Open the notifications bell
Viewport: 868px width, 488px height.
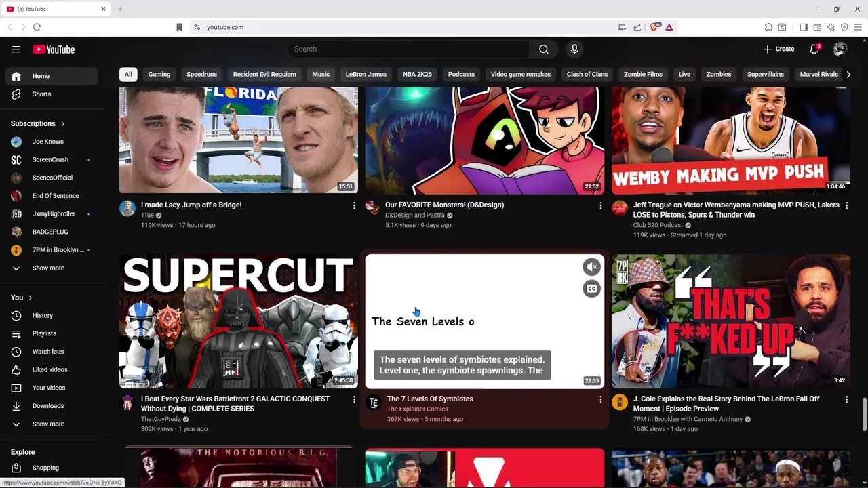815,49
